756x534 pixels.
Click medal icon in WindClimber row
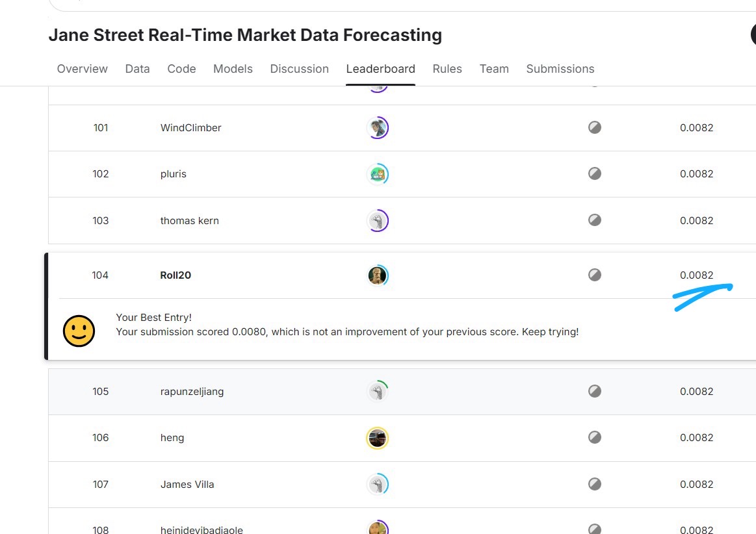pyautogui.click(x=595, y=127)
